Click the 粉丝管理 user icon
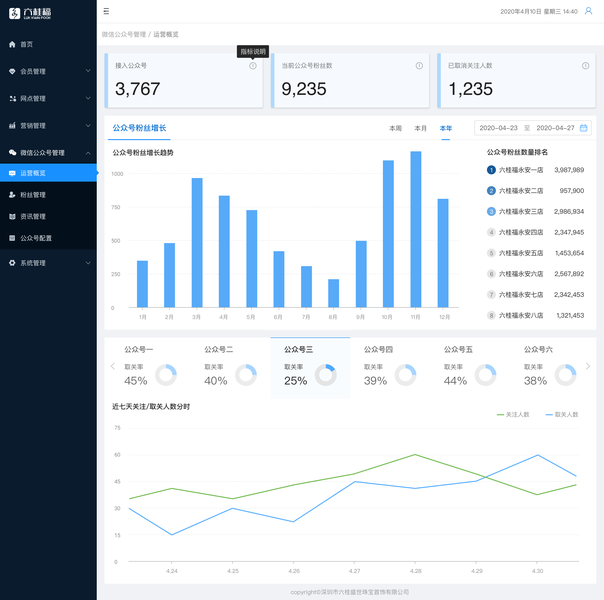604x600 pixels. [12, 195]
